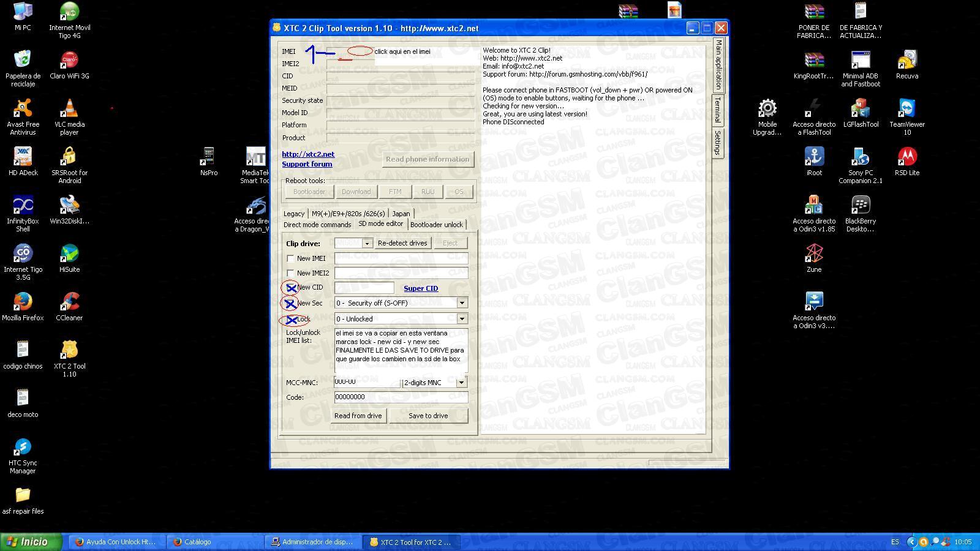Open the Terminal side tab
This screenshot has width=980, height=551.
pos(718,111)
